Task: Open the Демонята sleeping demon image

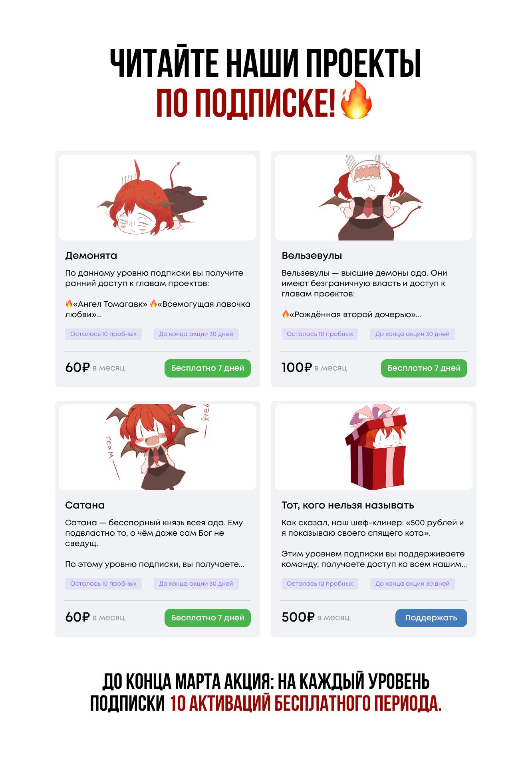Action: (x=157, y=197)
